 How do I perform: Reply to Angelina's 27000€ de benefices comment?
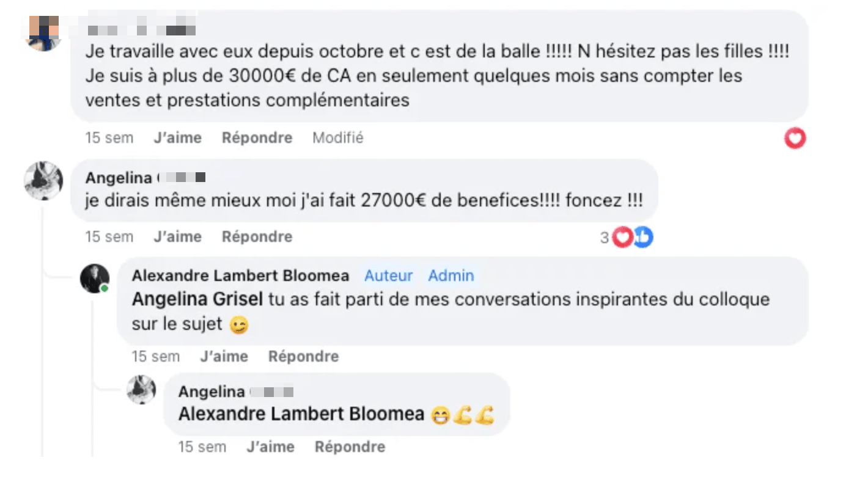coord(257,237)
